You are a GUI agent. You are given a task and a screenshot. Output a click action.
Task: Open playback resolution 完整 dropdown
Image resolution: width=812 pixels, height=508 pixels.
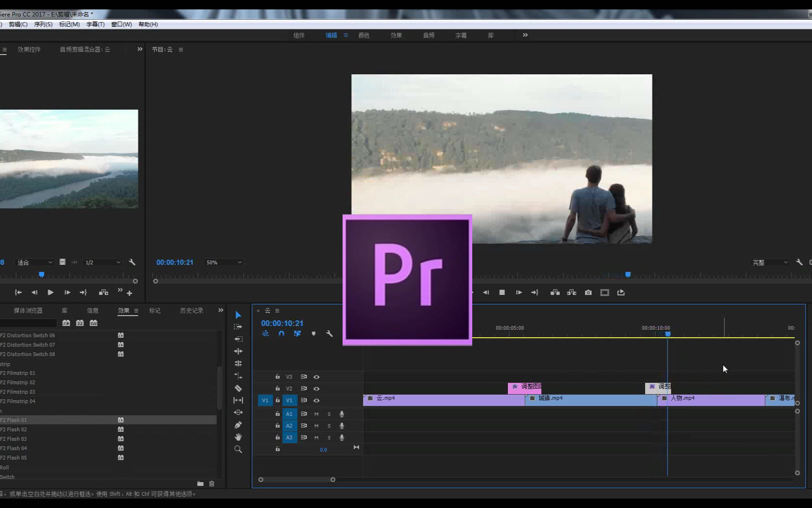coord(770,262)
